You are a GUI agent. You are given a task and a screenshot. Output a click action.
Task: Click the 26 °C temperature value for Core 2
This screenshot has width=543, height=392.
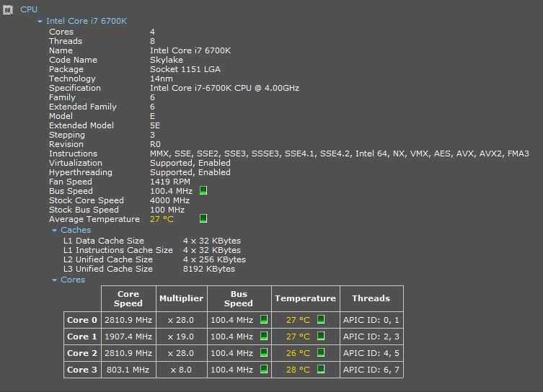click(298, 353)
